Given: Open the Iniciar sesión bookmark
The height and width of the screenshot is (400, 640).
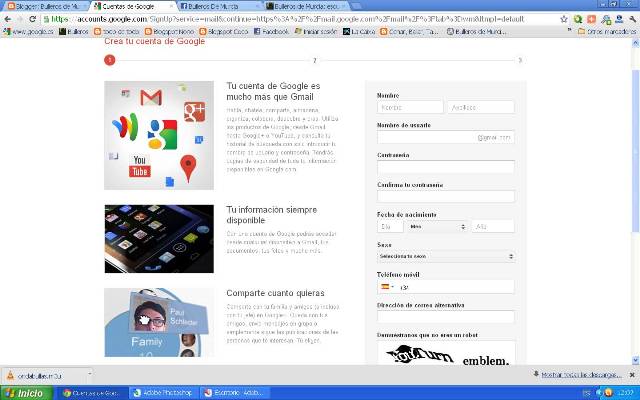Looking at the screenshot, I should pyautogui.click(x=316, y=31).
